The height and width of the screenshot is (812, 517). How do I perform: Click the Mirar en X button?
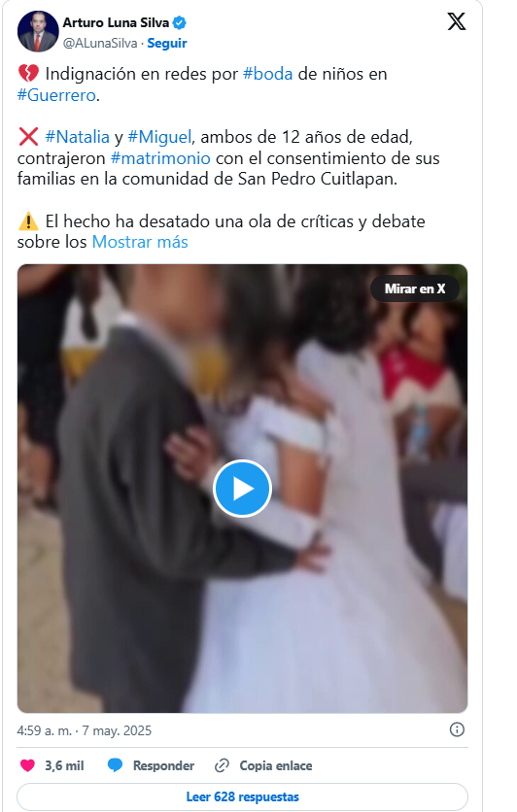[415, 289]
